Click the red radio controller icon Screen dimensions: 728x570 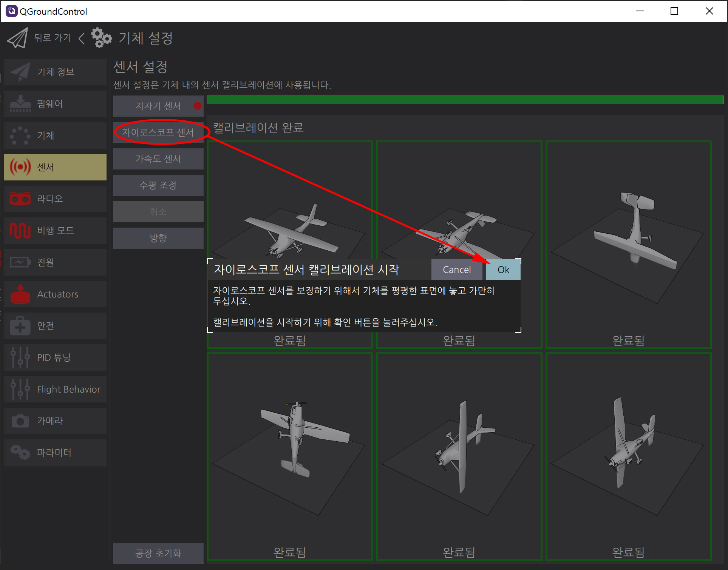tap(20, 199)
